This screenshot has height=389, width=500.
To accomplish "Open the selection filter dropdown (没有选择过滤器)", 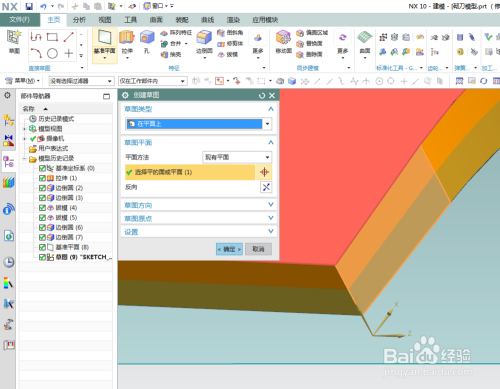I will tap(81, 81).
